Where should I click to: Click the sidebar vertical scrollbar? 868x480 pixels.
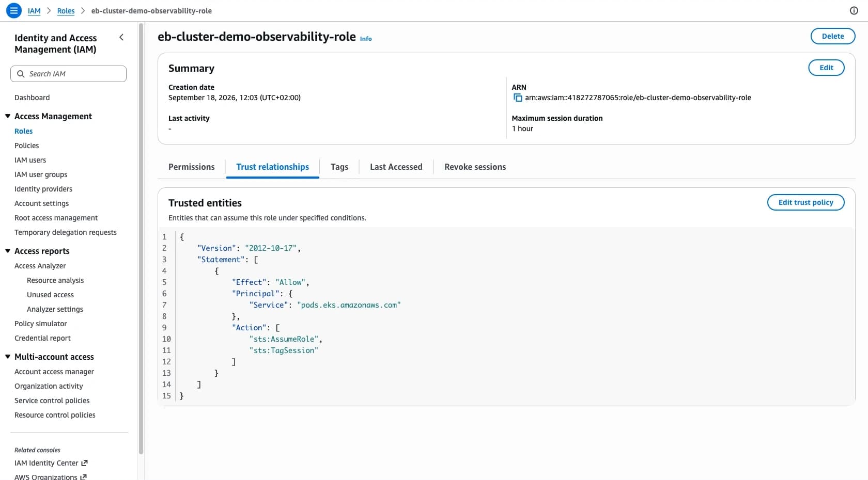pos(141,238)
